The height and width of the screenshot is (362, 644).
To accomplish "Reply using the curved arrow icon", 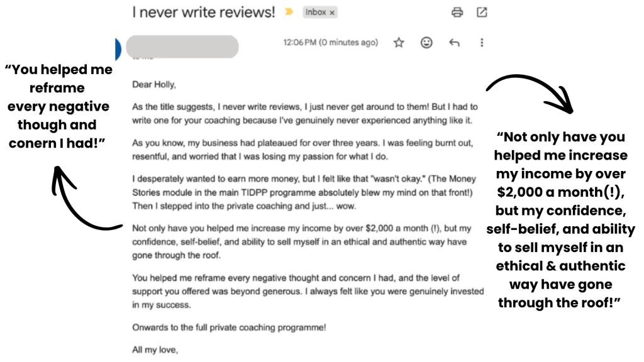I will (454, 42).
